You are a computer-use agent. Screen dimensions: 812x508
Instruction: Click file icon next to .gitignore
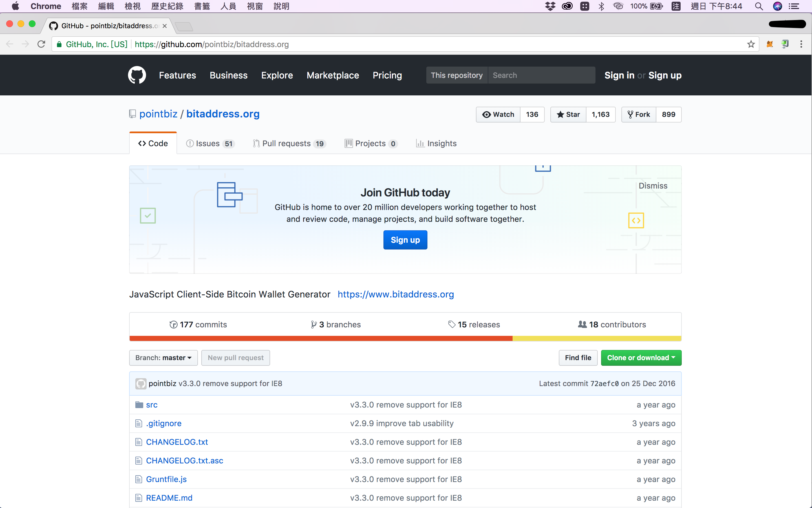(139, 423)
